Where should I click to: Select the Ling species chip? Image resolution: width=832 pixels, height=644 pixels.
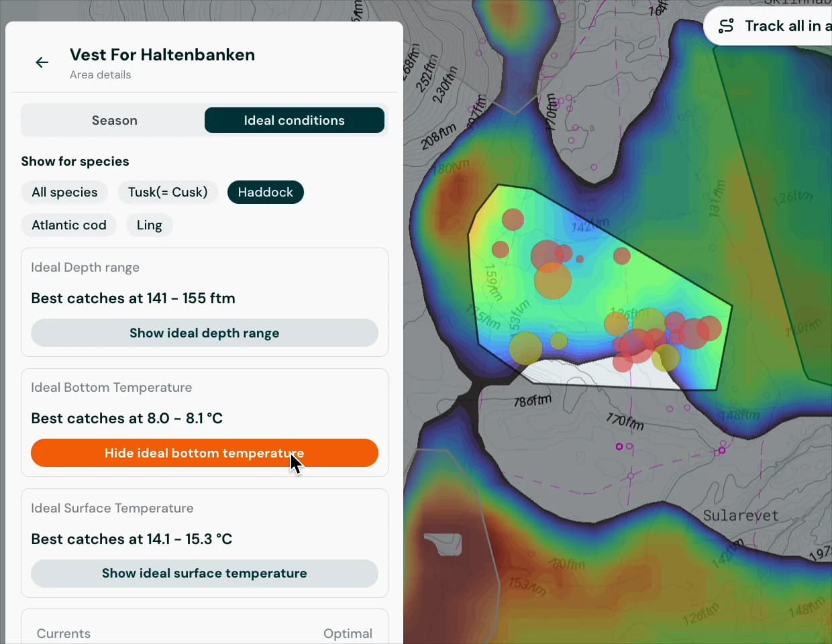tap(149, 225)
